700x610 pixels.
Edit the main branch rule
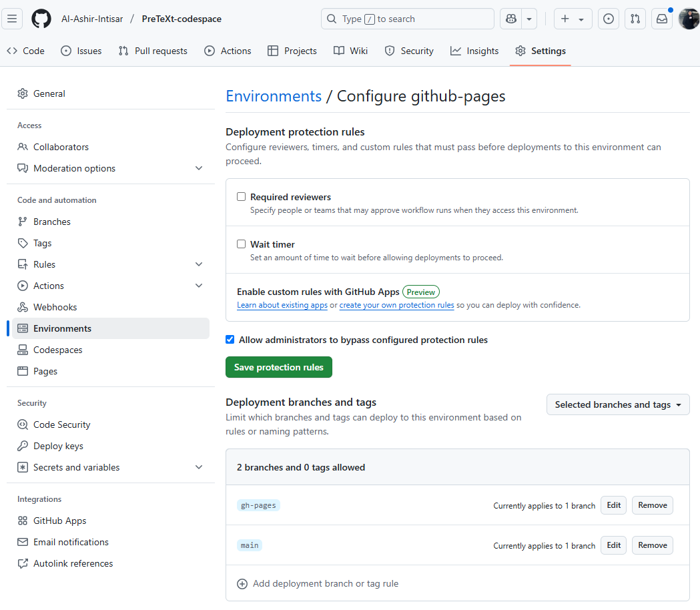point(613,545)
